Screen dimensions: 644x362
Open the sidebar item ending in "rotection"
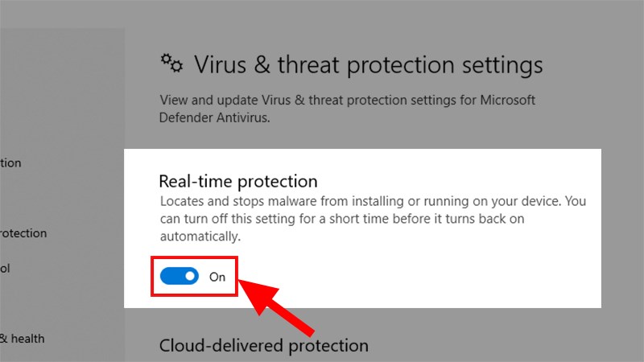(23, 233)
